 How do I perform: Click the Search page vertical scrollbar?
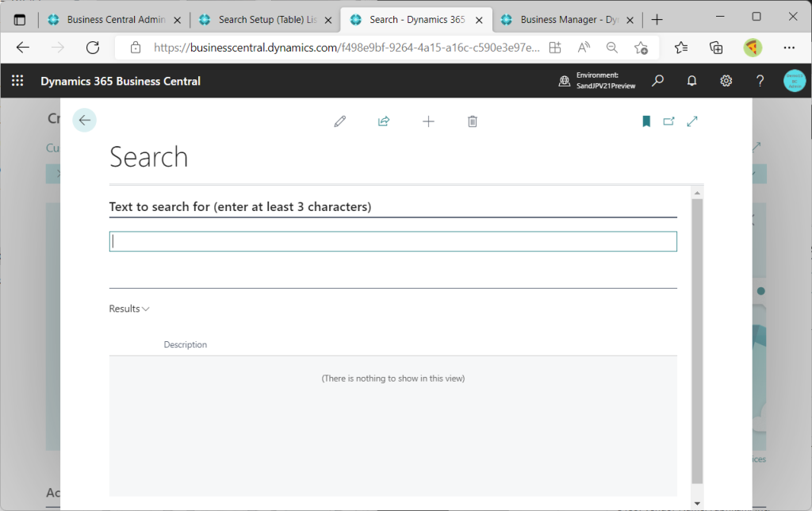(x=697, y=341)
